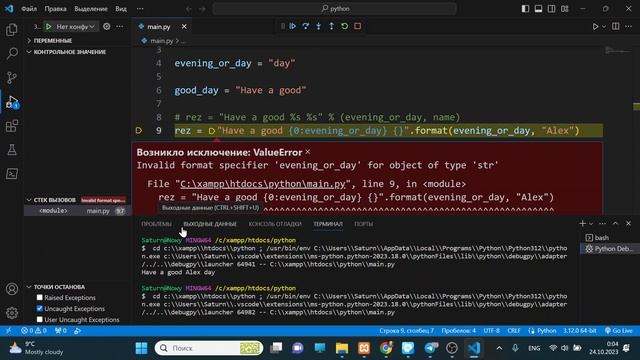Switch to the ПРОБЛЕМЫ panel tab

(x=156, y=224)
